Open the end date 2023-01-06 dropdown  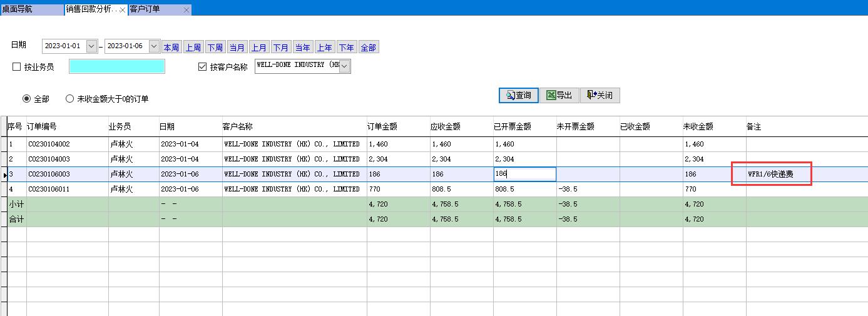point(154,46)
